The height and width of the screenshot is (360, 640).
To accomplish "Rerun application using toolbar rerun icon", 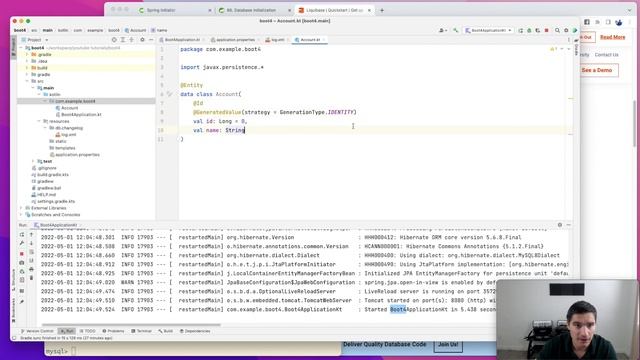I will 520,30.
